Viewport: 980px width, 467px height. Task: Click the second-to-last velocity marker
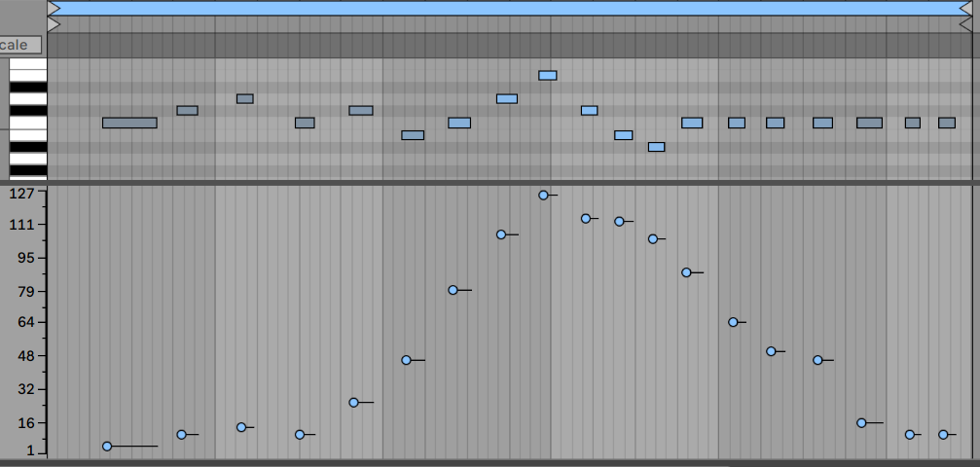(909, 435)
